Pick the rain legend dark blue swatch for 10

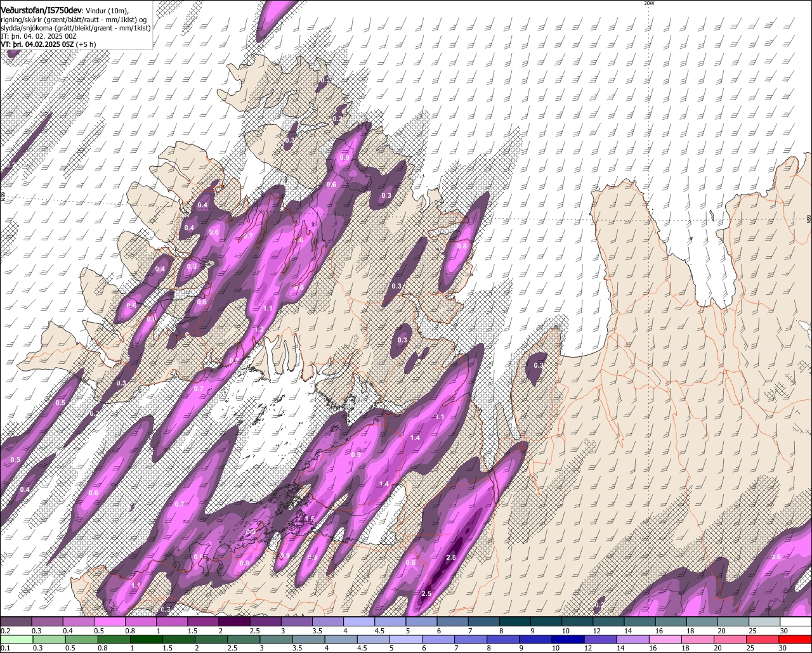pyautogui.click(x=569, y=639)
